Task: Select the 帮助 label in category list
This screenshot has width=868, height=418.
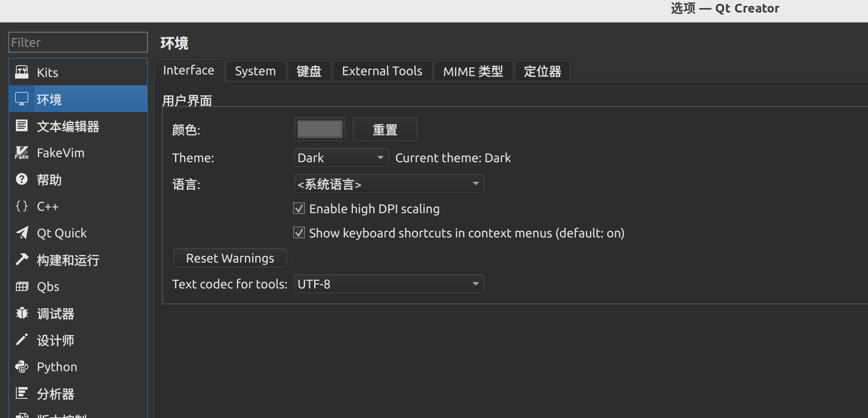Action: tap(49, 180)
